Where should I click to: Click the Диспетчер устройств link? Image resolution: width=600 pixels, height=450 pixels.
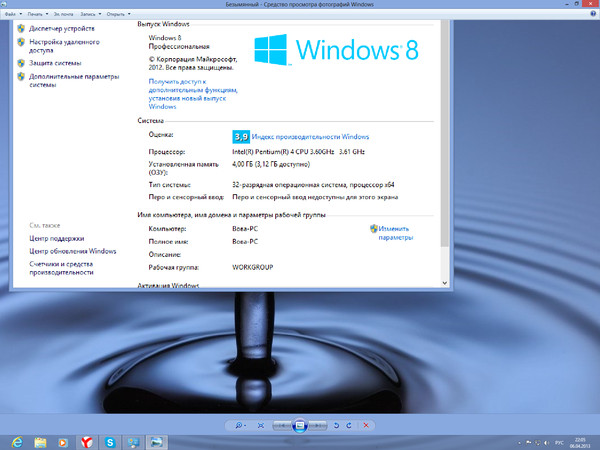[x=61, y=29]
